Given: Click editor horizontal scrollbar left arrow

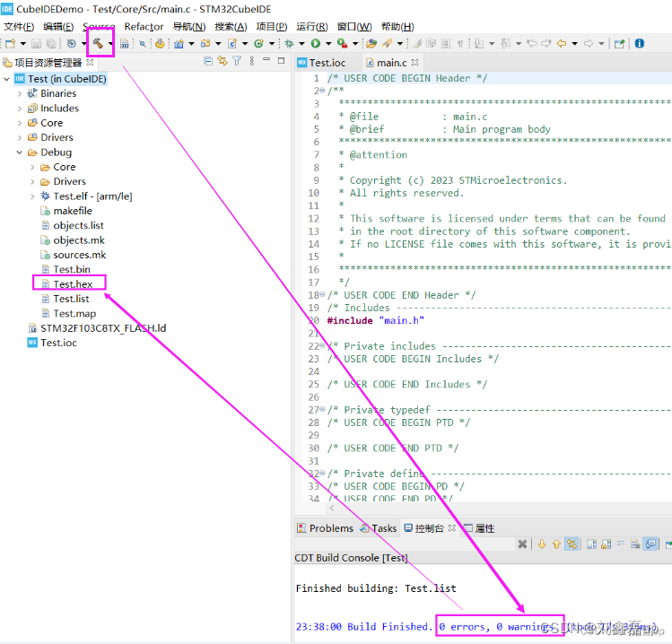Looking at the screenshot, I should (332, 508).
